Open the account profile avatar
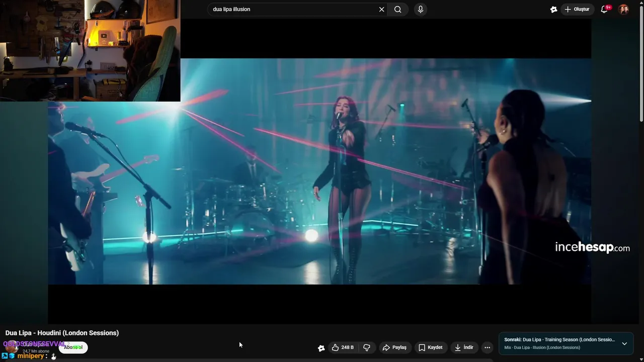 tap(623, 9)
